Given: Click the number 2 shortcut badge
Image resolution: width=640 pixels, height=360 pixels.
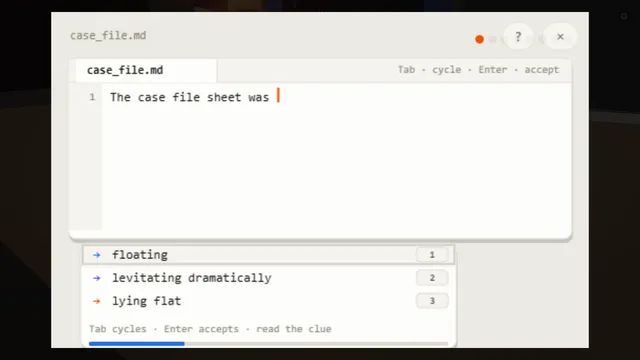Looking at the screenshot, I should point(432,278).
